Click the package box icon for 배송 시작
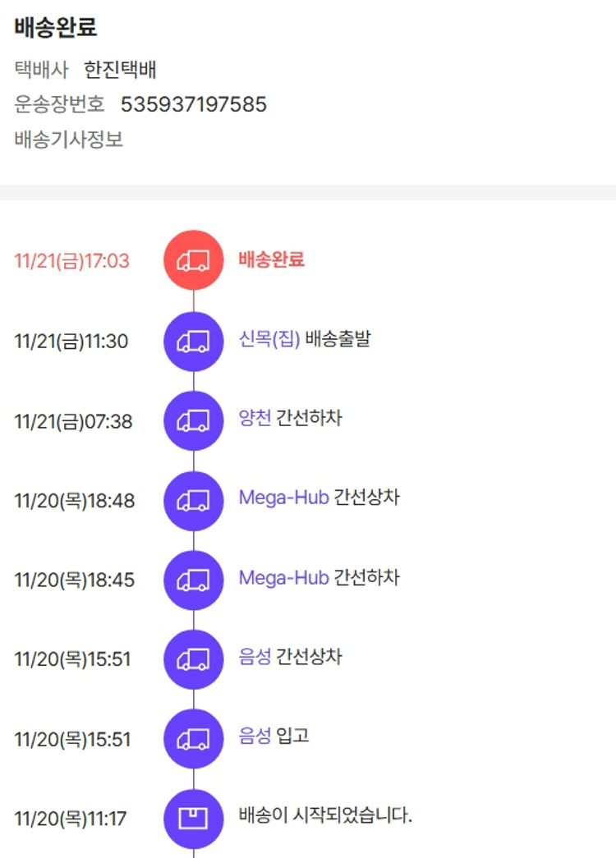The image size is (616, 858). 193,818
